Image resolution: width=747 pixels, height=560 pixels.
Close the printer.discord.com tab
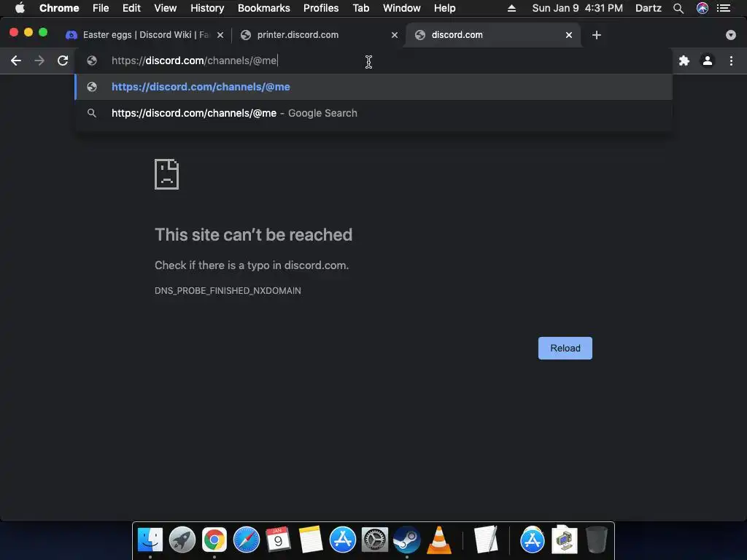click(395, 35)
